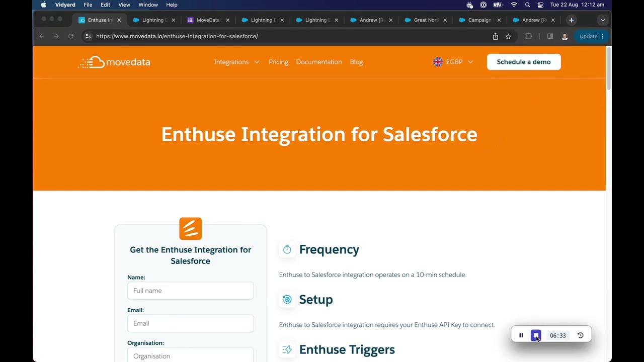Pause the Vidyard recording
Viewport: 644px width, 362px height.
tap(521, 335)
